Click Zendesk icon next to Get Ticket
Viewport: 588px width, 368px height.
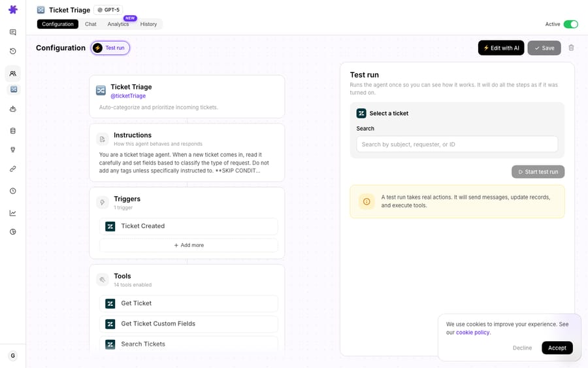click(x=110, y=303)
